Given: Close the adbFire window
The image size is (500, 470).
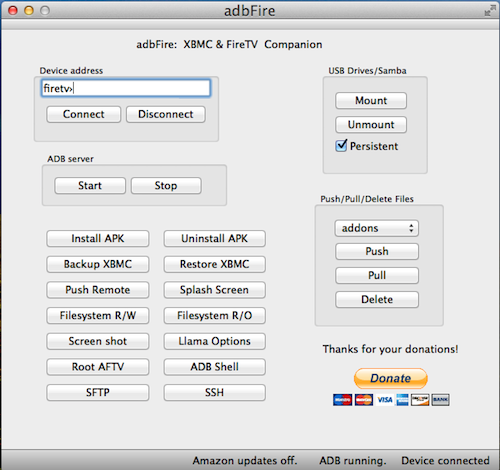Looking at the screenshot, I should pyautogui.click(x=13, y=11).
